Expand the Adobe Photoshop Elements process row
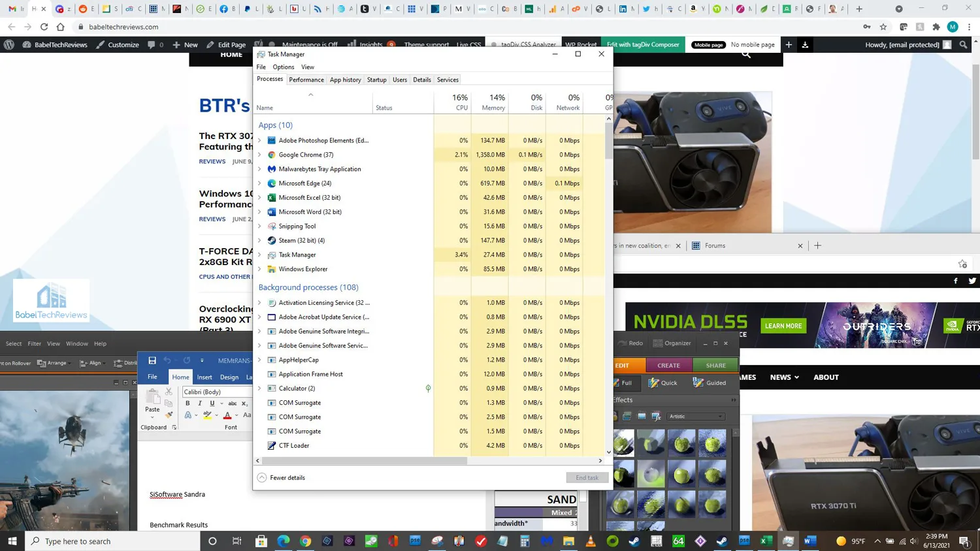Viewport: 980px width, 551px height. click(x=259, y=140)
